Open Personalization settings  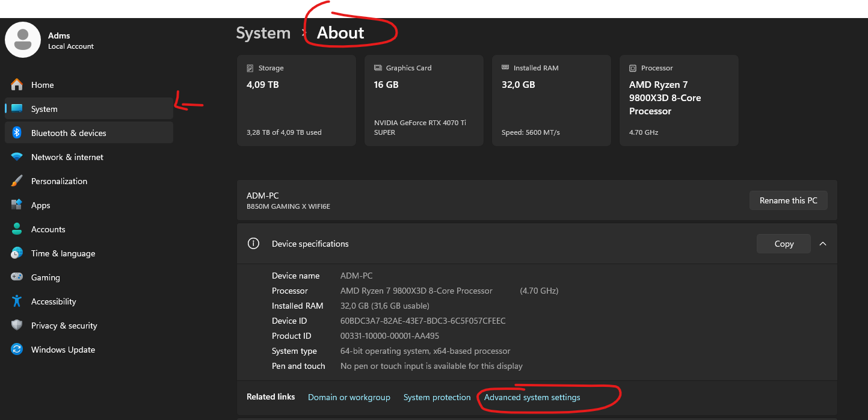click(89, 181)
